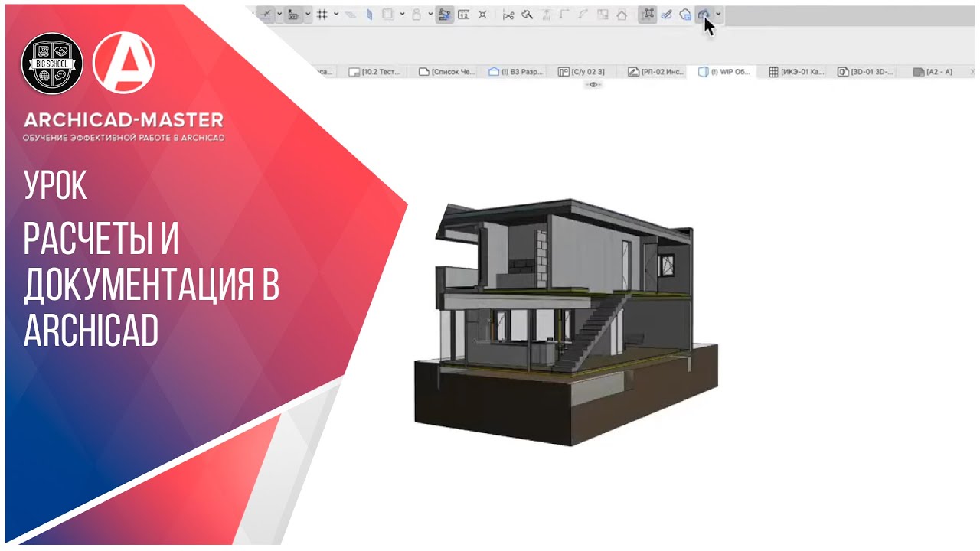Click the blue gravity element icon

pos(369,15)
